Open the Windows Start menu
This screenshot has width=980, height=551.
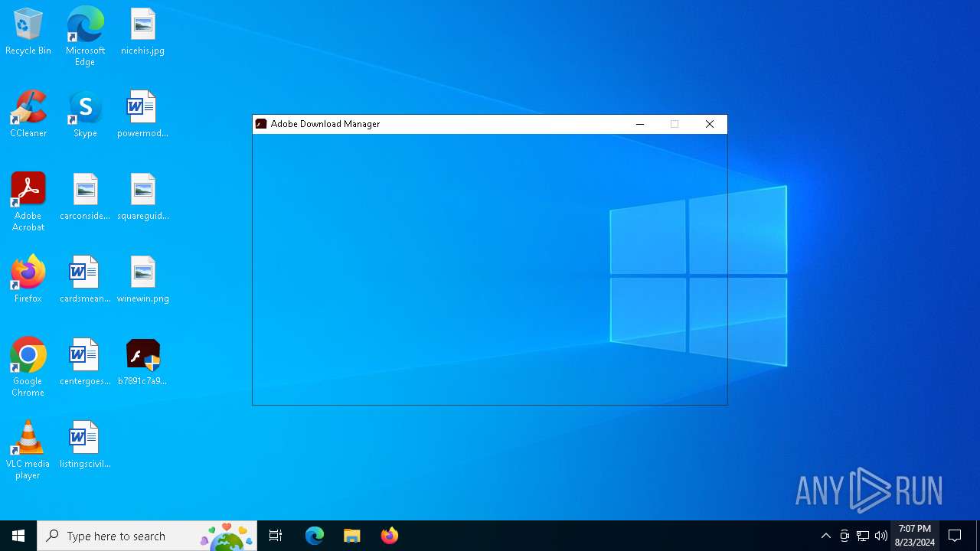[18, 536]
